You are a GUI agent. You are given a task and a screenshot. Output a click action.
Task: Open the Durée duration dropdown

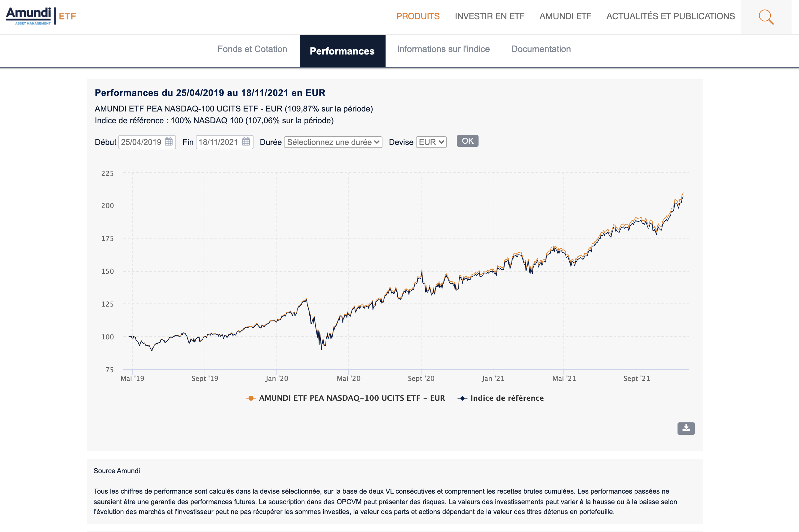click(333, 142)
